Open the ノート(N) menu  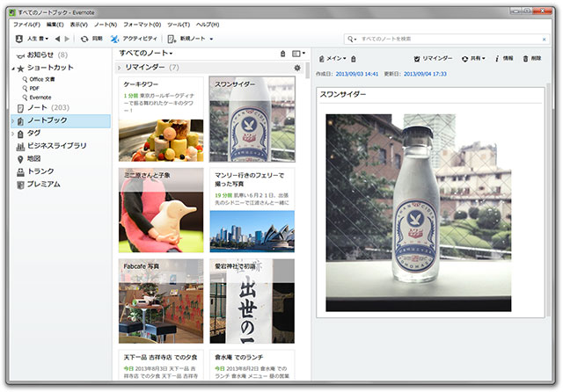pyautogui.click(x=106, y=25)
